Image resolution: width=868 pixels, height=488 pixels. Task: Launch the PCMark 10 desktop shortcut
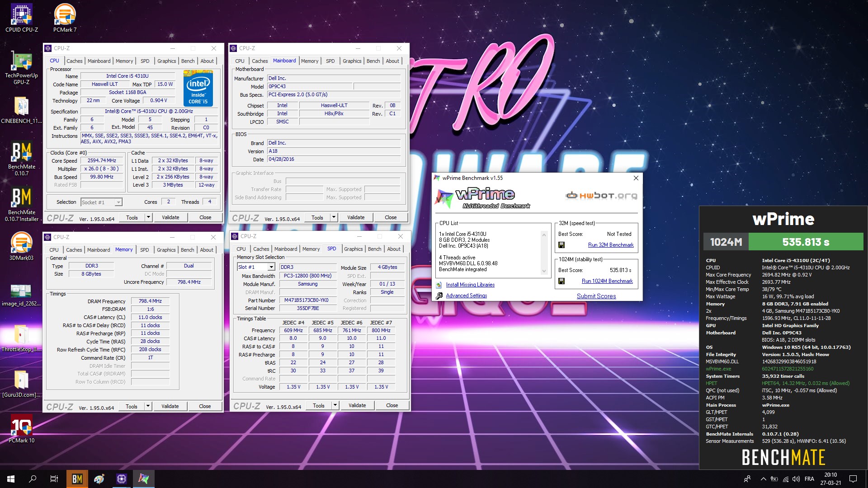[21, 429]
